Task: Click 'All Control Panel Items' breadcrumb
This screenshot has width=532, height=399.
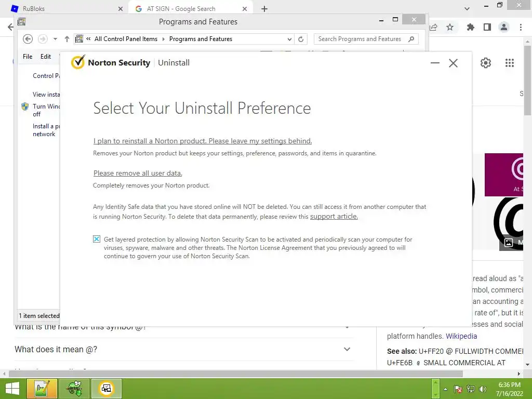Action: [x=126, y=39]
